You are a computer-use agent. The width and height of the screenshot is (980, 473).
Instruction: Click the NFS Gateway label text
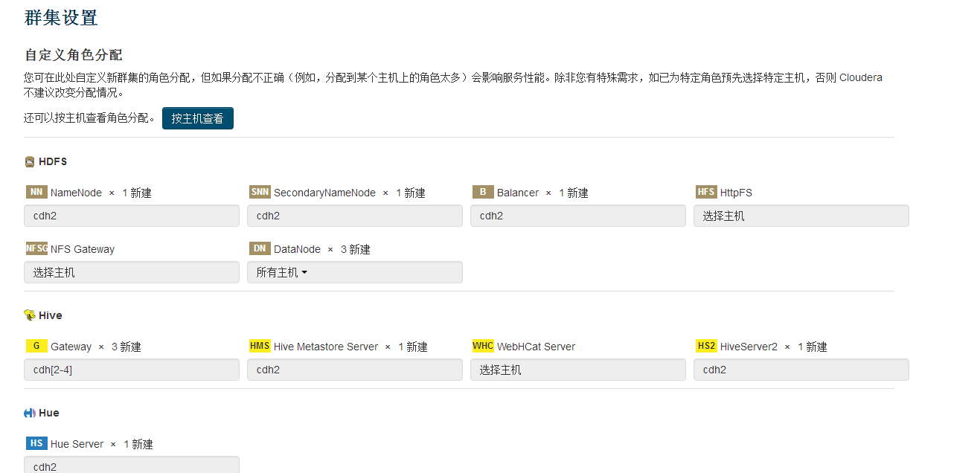83,249
